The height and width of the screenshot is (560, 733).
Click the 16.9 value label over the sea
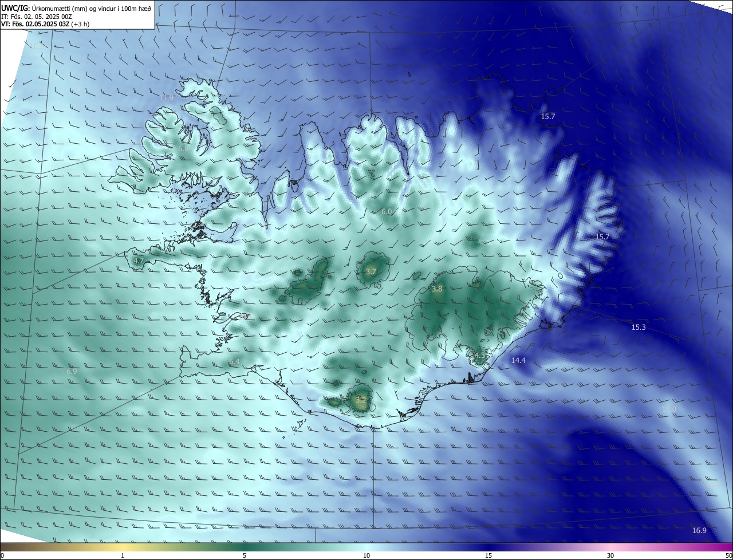click(699, 530)
